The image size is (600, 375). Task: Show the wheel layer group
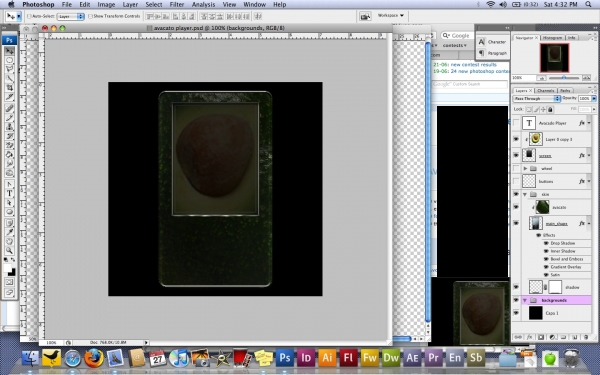click(516, 168)
